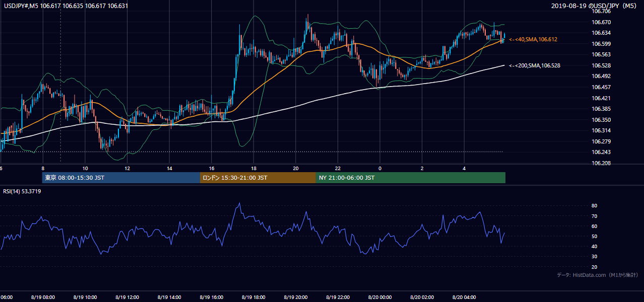Click RSI axis level 50
Image resolution: width=644 pixels, height=302 pixels.
595,237
